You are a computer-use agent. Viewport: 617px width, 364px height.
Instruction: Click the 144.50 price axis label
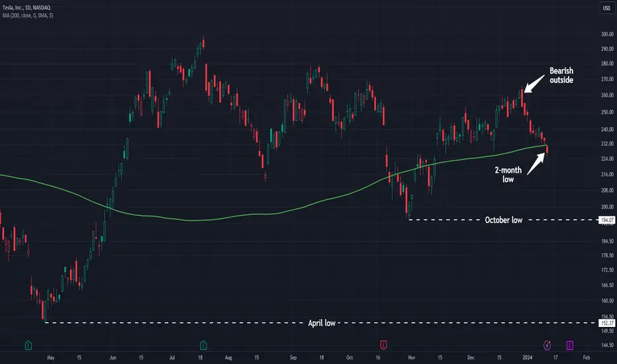point(607,345)
